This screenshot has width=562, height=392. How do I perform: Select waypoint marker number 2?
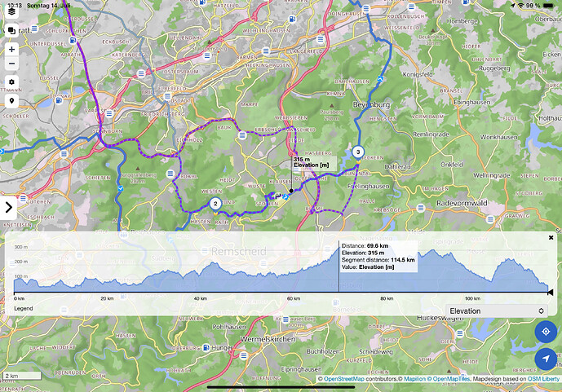point(215,204)
